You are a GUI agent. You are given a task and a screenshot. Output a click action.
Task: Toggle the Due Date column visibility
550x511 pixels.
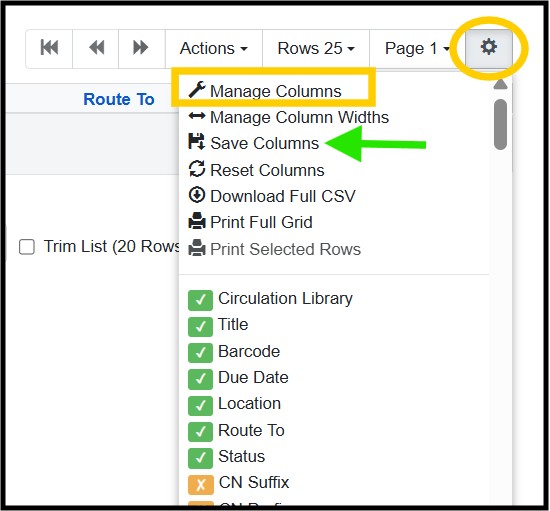200,379
